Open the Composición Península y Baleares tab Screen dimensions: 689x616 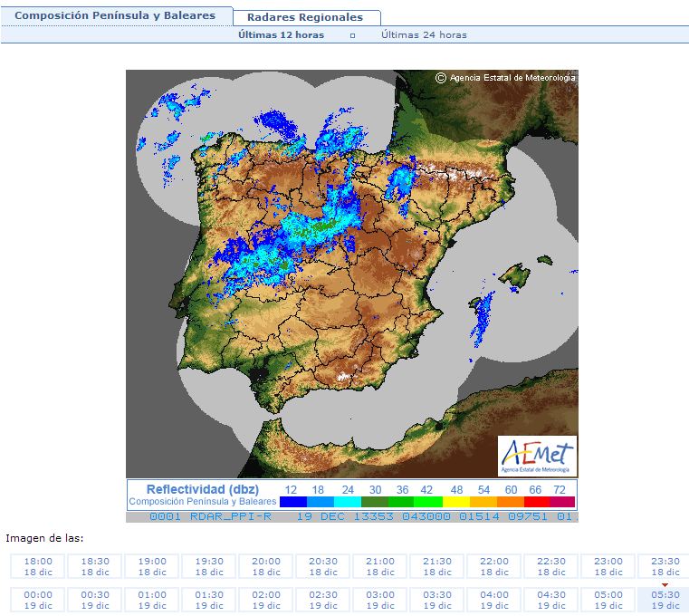tap(115, 15)
